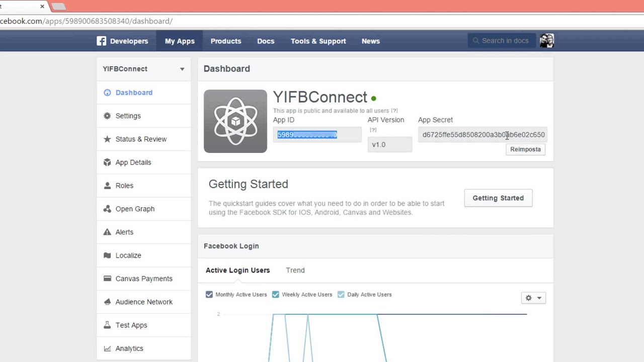
Task: Open Audience Network page
Action: tap(144, 302)
